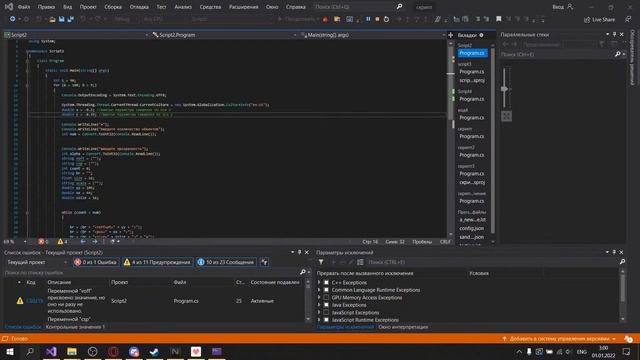This screenshot has height=360, width=640.
Task: Toggle a bookmark with the bookmark icon
Action: click(498, 19)
